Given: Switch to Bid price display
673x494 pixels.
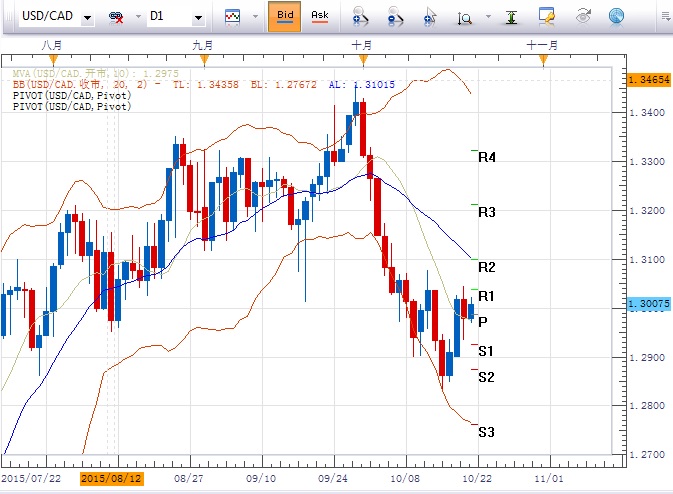Looking at the screenshot, I should click(285, 16).
